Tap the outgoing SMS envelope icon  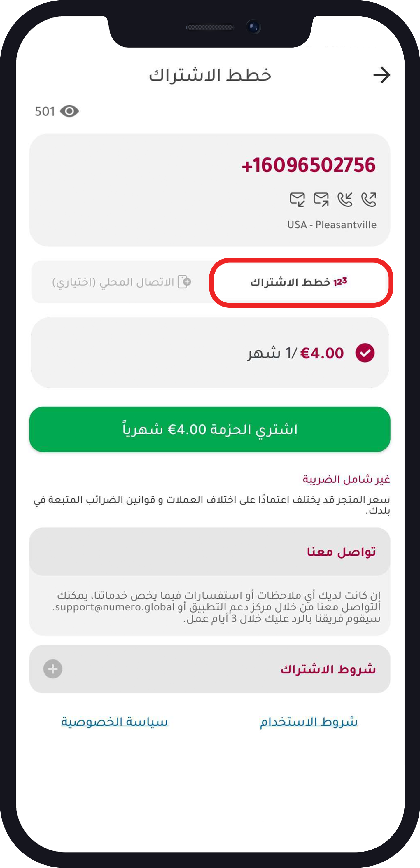point(321,199)
